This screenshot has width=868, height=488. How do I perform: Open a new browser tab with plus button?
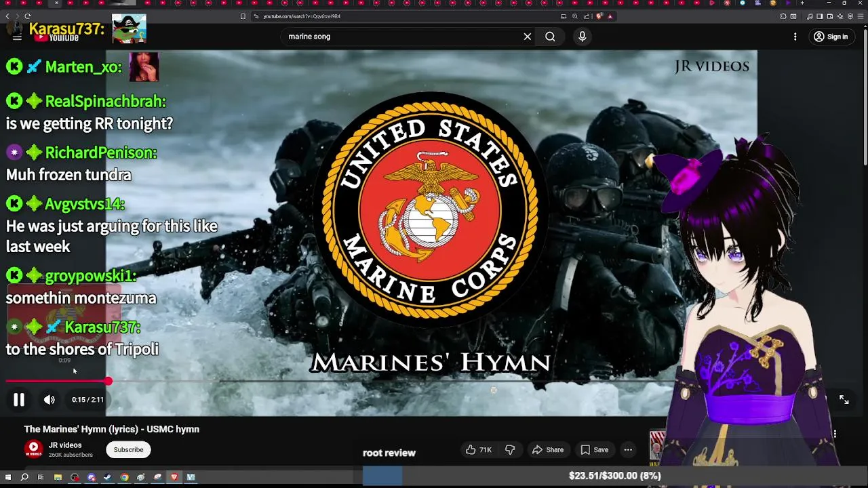pyautogui.click(x=802, y=3)
